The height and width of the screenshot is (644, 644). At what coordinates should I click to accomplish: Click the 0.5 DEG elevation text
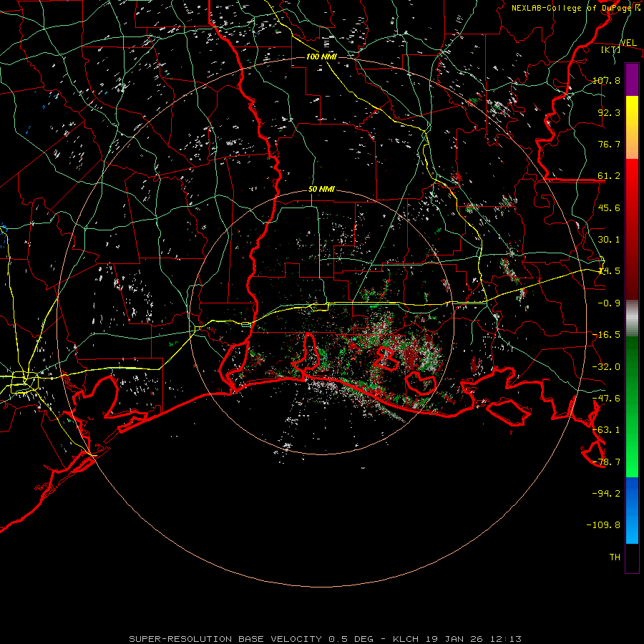tap(351, 639)
